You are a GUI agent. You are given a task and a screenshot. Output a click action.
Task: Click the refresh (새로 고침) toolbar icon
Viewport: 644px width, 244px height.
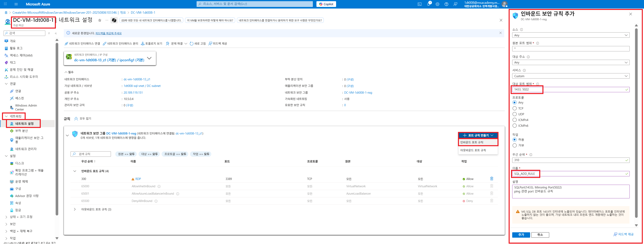pos(191,44)
